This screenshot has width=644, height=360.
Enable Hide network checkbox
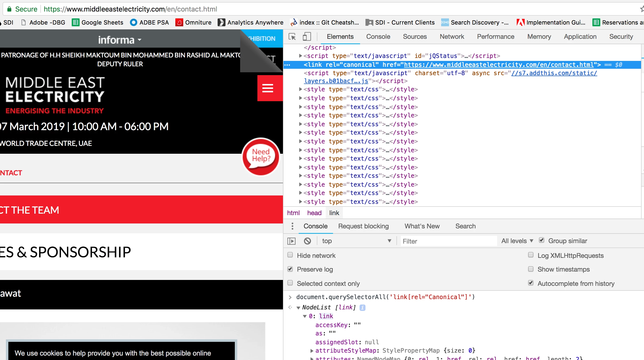tap(290, 255)
